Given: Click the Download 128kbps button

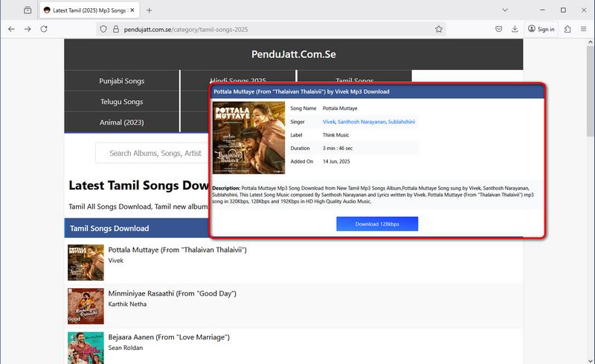Looking at the screenshot, I should click(x=377, y=224).
